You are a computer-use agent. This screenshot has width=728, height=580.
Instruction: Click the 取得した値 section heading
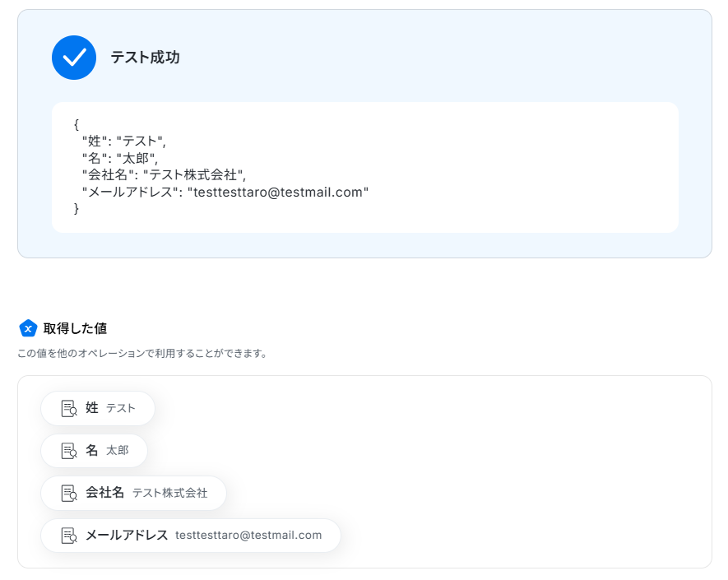point(75,328)
